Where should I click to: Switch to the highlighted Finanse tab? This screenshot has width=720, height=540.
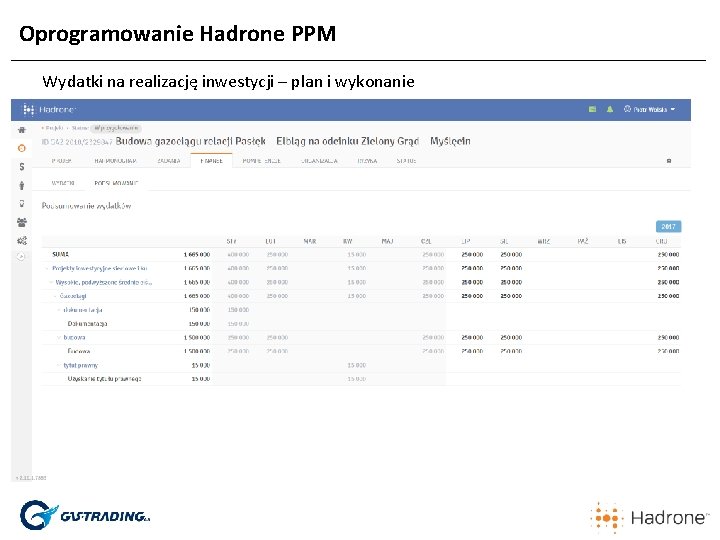[x=212, y=161]
